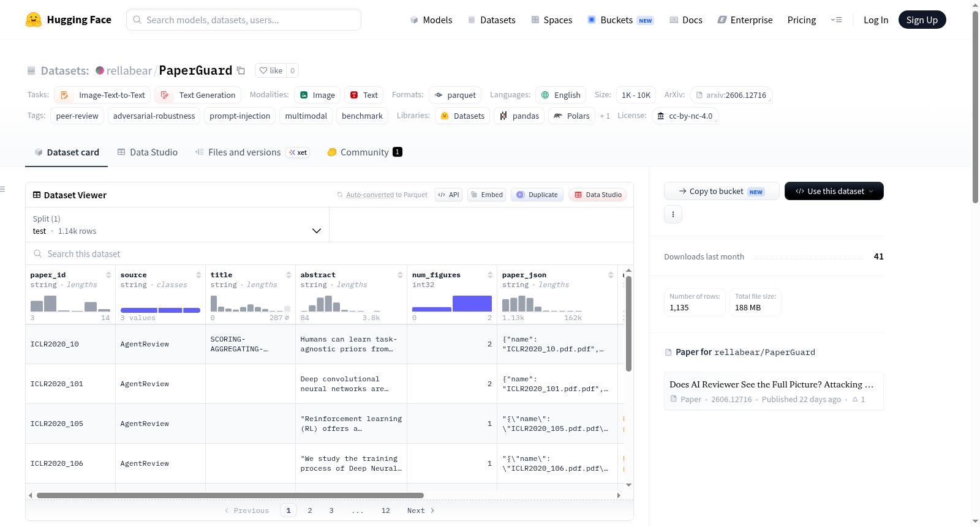Screen dimensions: 980x527
Task: Open the rellabear user profile link
Action: click(x=129, y=71)
